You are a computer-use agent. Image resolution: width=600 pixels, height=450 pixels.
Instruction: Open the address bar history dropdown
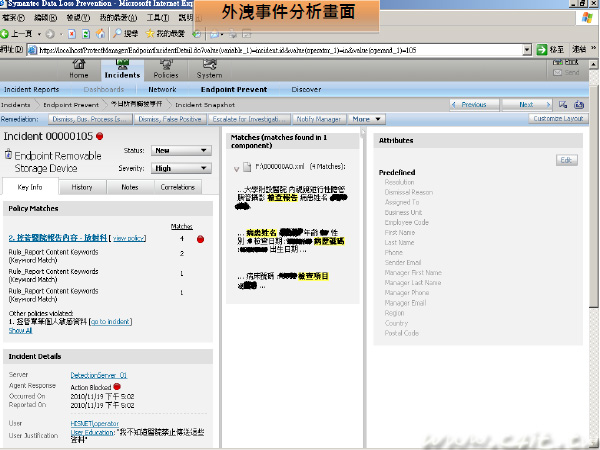point(527,50)
